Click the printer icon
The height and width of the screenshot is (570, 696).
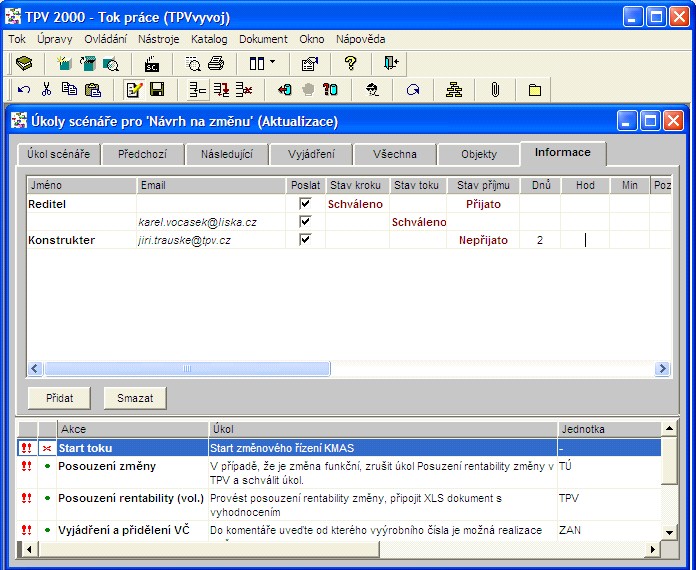click(216, 63)
